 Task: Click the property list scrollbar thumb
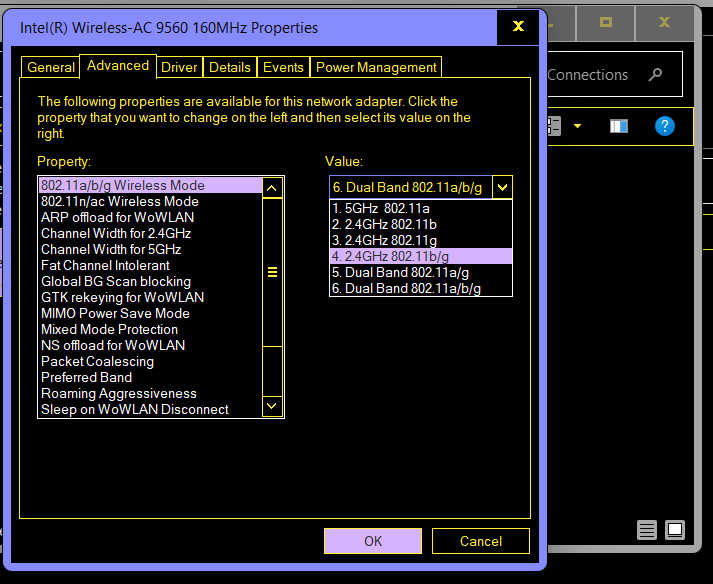point(272,272)
